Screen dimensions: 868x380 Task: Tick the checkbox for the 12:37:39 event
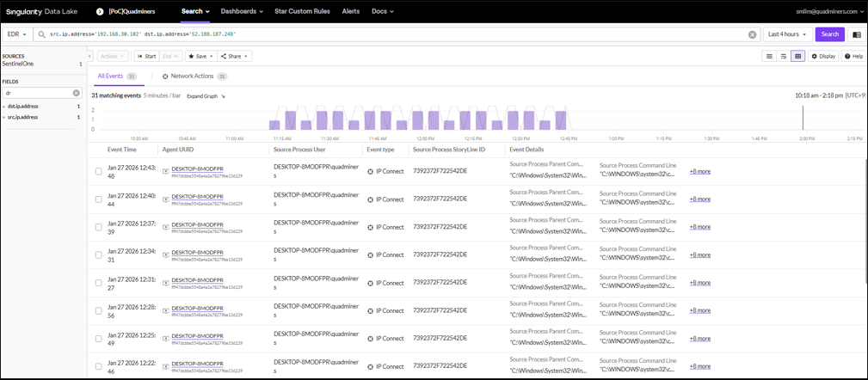[x=99, y=227]
